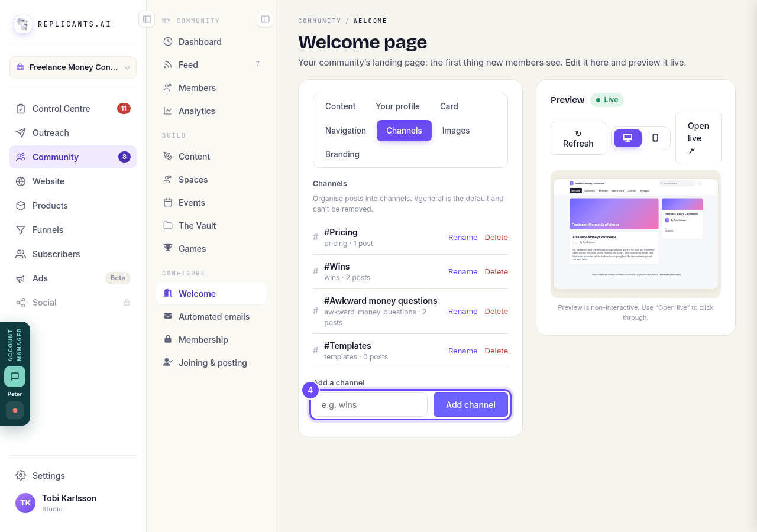The height and width of the screenshot is (532, 757).
Task: Click the Funnels filter icon
Action: 21,230
